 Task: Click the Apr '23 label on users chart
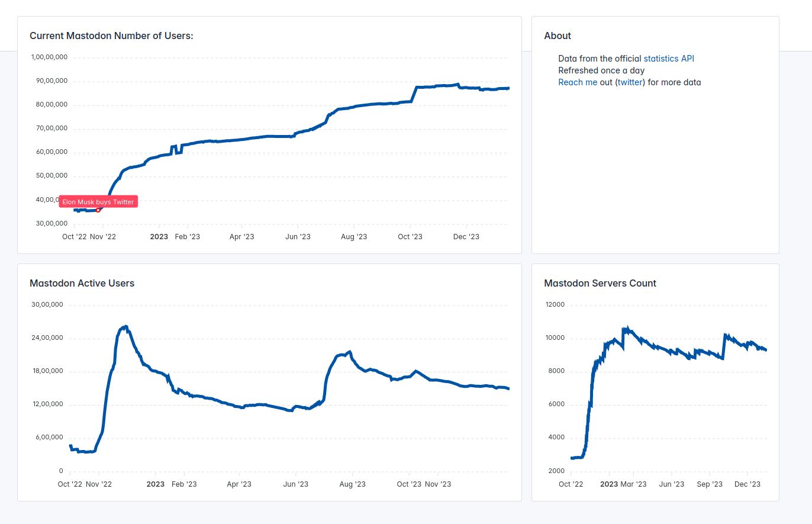tap(241, 237)
